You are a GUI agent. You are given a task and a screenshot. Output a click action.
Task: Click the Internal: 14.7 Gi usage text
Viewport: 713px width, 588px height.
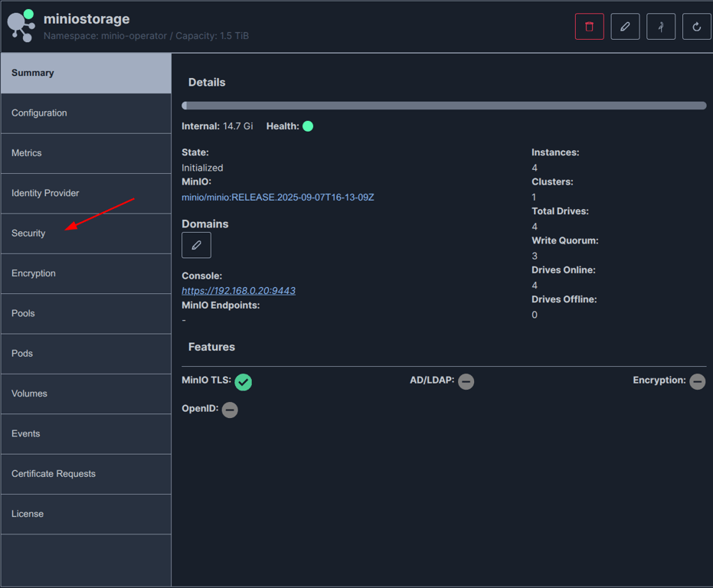point(217,126)
